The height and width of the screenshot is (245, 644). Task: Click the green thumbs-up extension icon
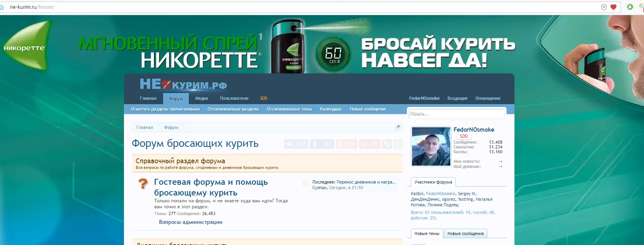point(630,7)
